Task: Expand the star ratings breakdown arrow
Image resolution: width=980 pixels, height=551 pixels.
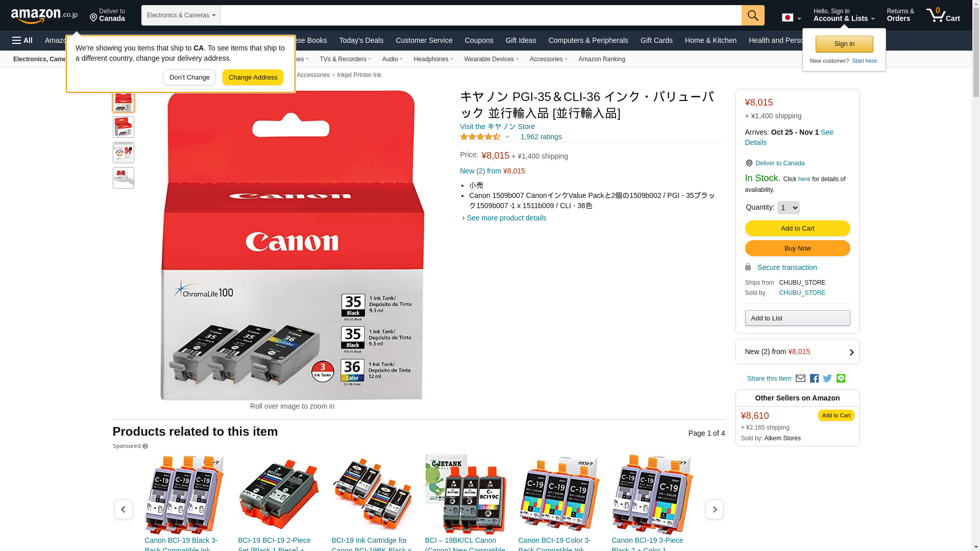Action: pyautogui.click(x=507, y=137)
